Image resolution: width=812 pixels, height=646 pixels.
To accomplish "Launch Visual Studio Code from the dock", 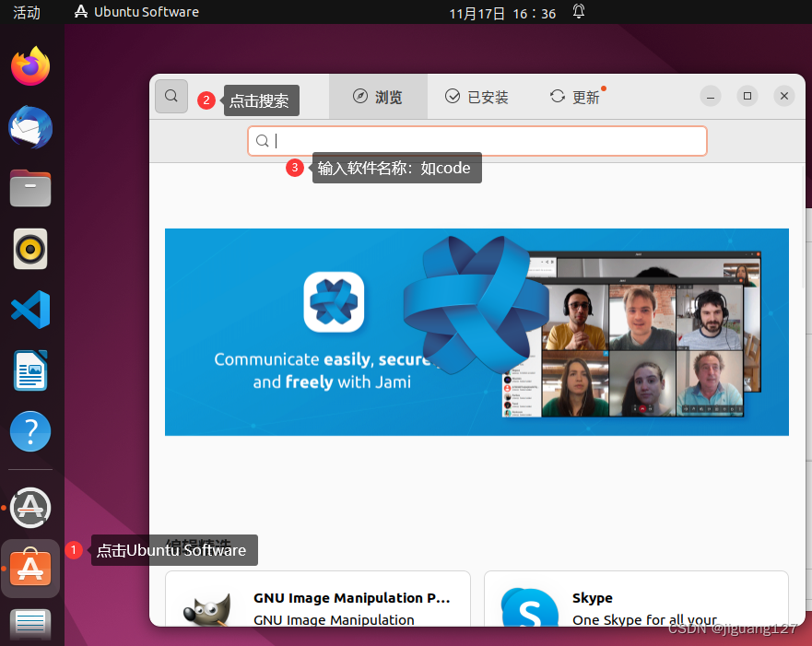I will click(x=30, y=310).
